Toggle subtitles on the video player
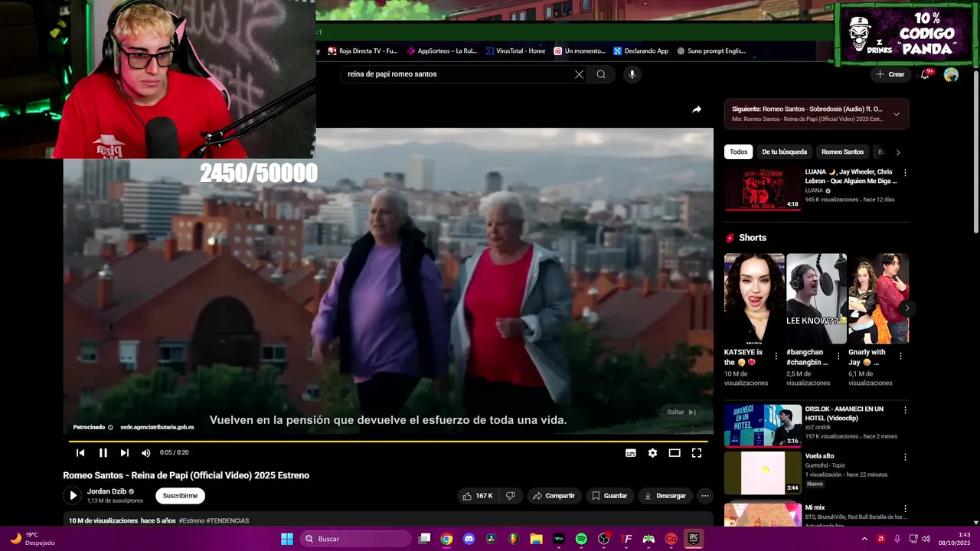980x551 pixels. tap(631, 453)
